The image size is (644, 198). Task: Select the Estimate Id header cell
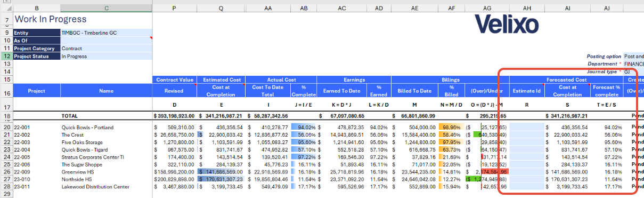pos(527,91)
